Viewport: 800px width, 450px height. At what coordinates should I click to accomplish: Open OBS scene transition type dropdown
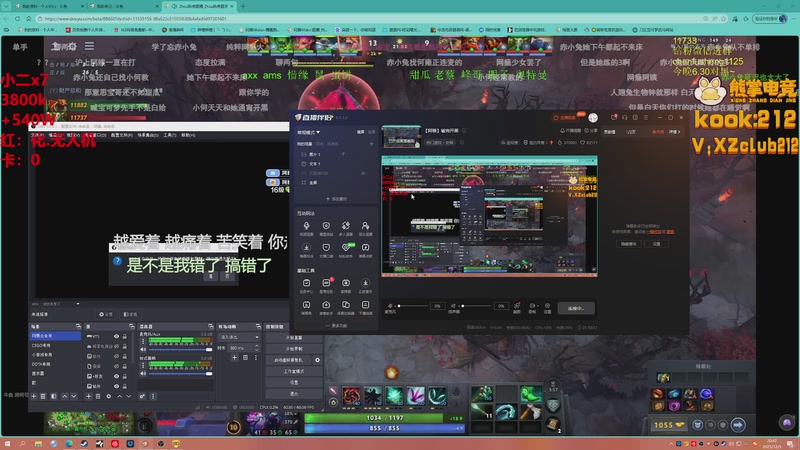pyautogui.click(x=239, y=337)
